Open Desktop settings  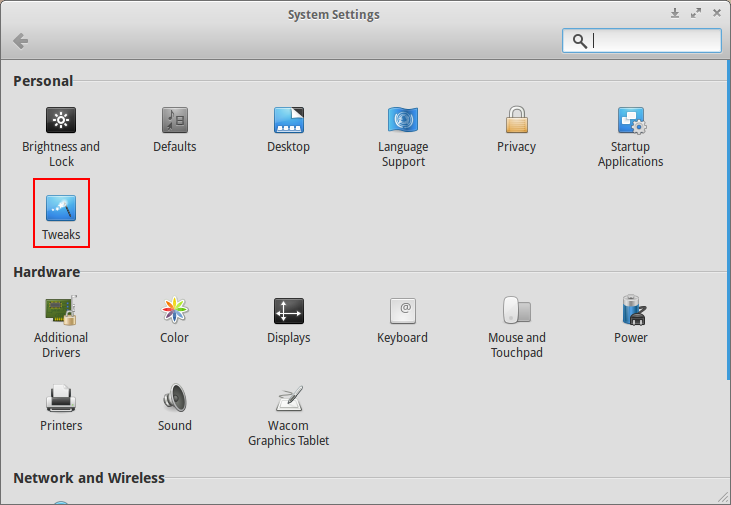289,130
